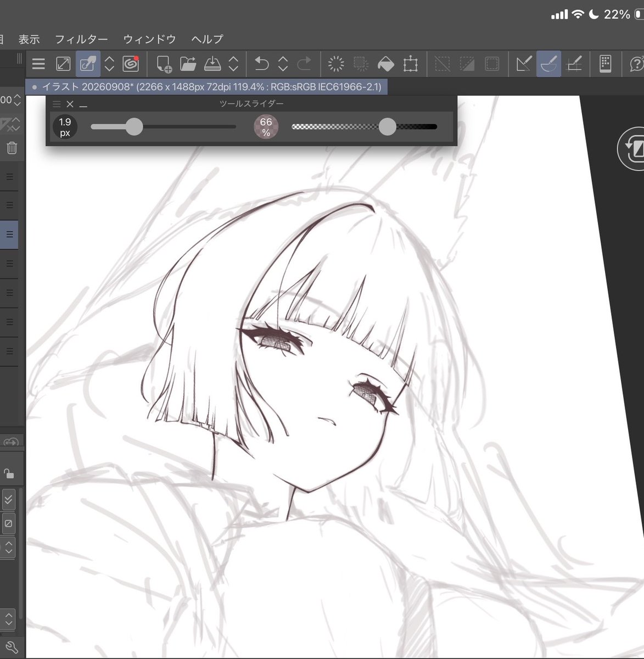Expand chevrons between undo and redo
Viewport: 644px width, 659px height.
[x=283, y=64]
